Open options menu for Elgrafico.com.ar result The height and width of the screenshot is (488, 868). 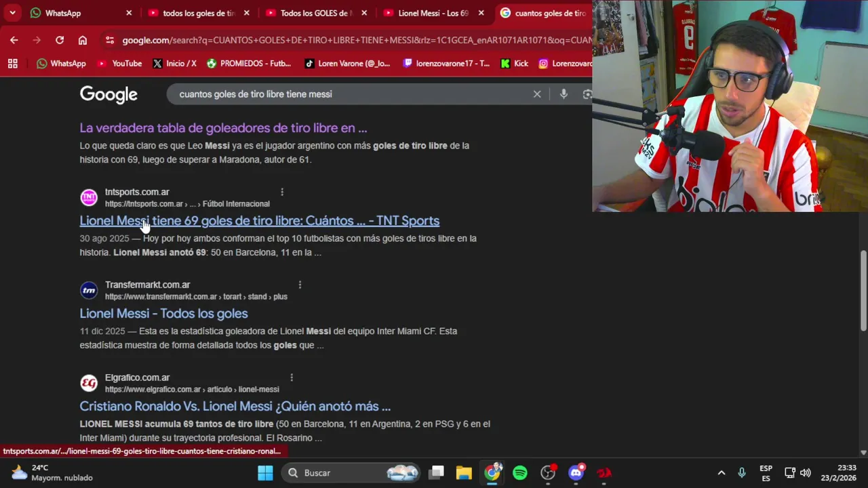tap(292, 378)
